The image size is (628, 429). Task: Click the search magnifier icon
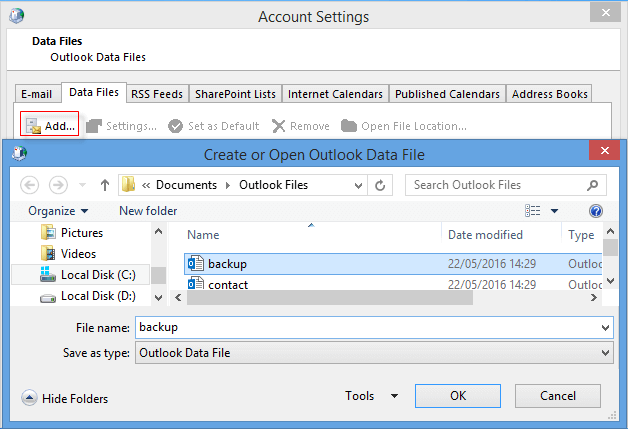(593, 185)
